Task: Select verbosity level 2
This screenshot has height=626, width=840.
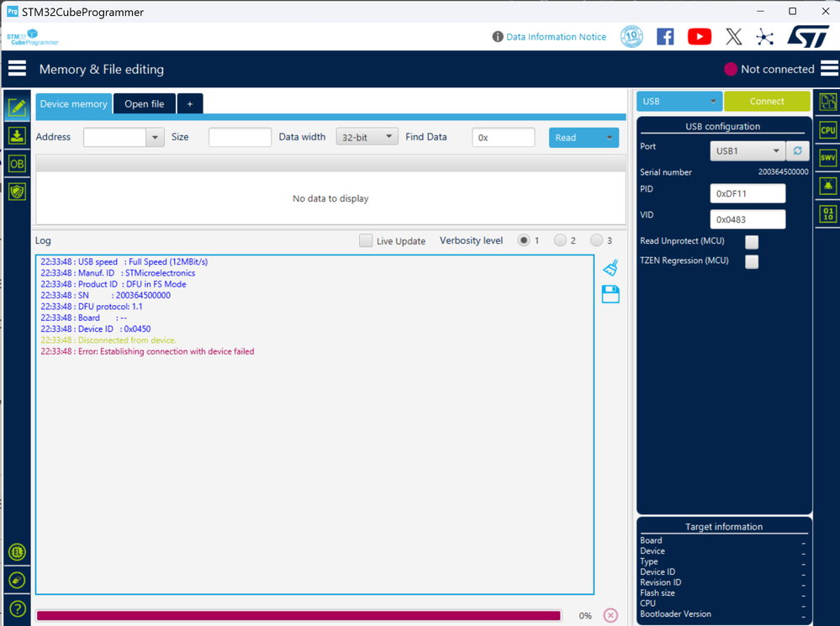Action: tap(560, 240)
